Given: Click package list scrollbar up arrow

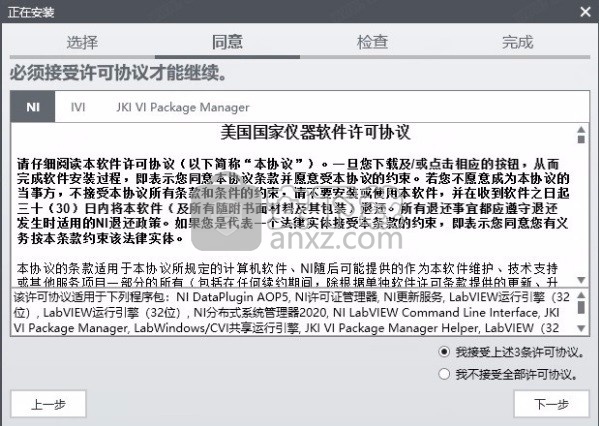Looking at the screenshot, I should pyautogui.click(x=581, y=295).
